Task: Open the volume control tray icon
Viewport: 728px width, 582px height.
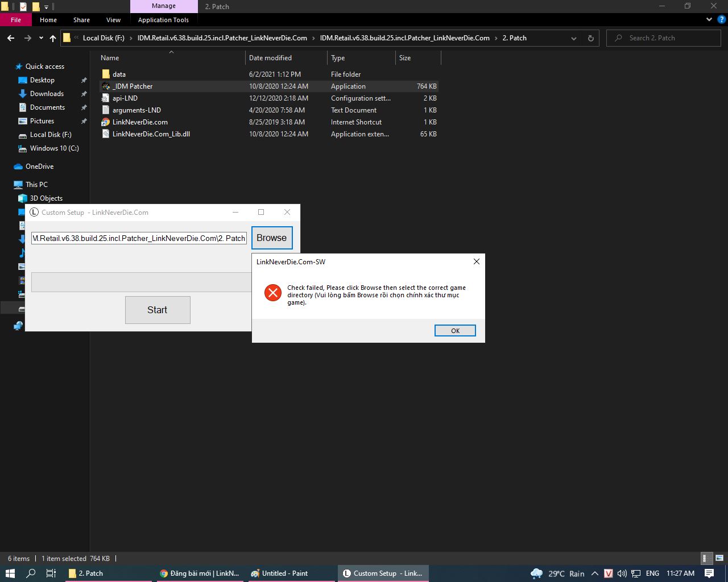Action: [x=622, y=573]
